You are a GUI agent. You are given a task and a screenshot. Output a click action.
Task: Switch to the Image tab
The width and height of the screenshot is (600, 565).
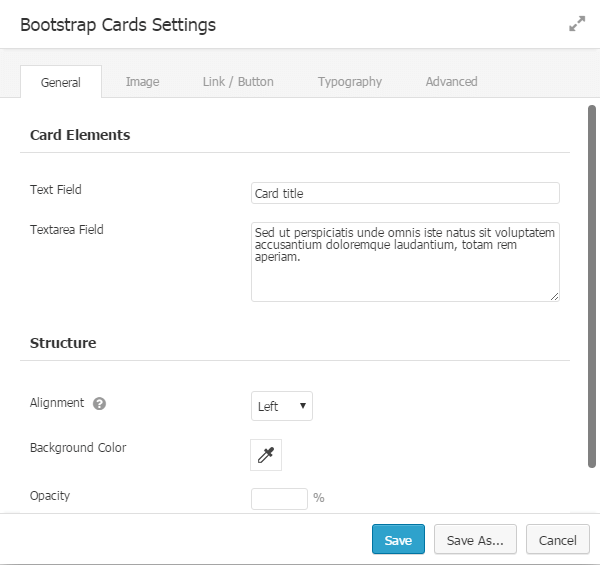point(142,82)
